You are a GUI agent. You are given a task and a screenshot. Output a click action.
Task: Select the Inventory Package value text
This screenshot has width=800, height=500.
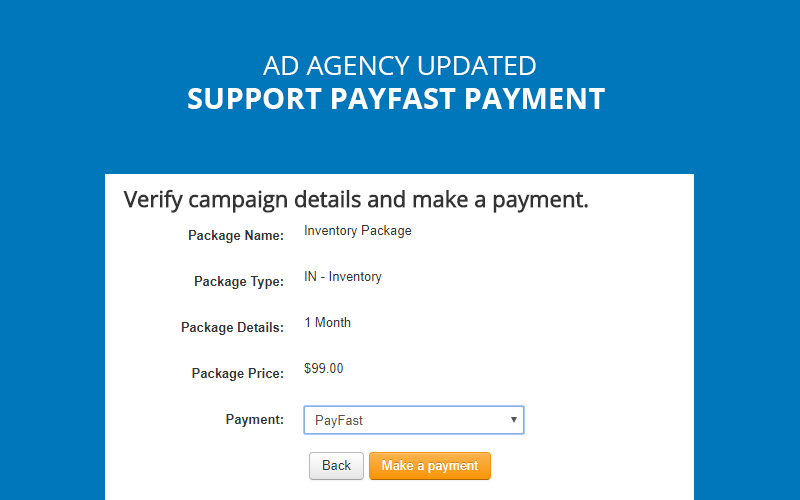(x=357, y=231)
